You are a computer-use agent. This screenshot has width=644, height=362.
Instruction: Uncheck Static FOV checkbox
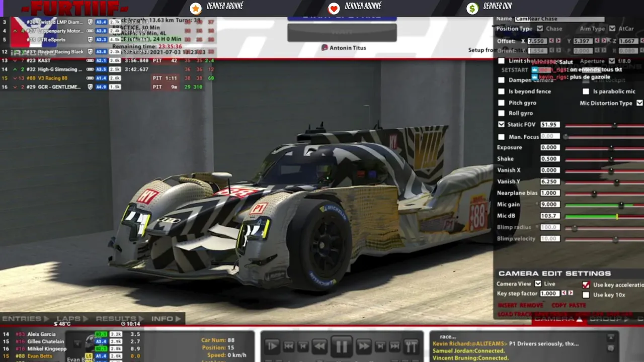[x=501, y=124]
